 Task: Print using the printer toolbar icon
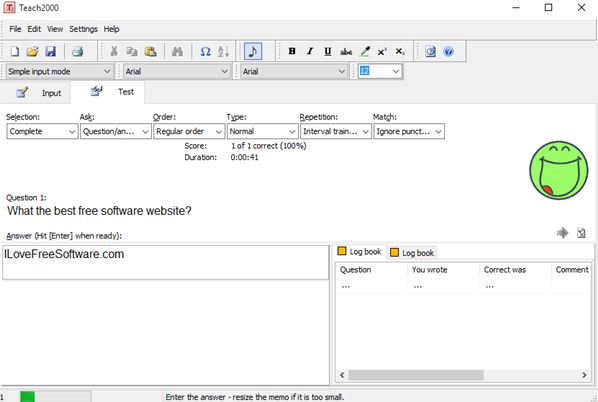point(77,51)
